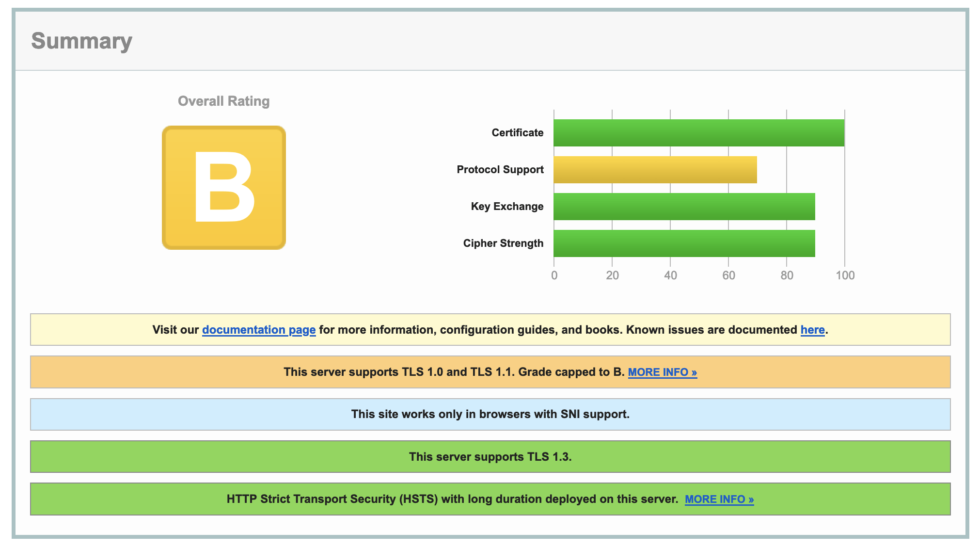
Task: Open the documentation page link
Action: pos(259,330)
